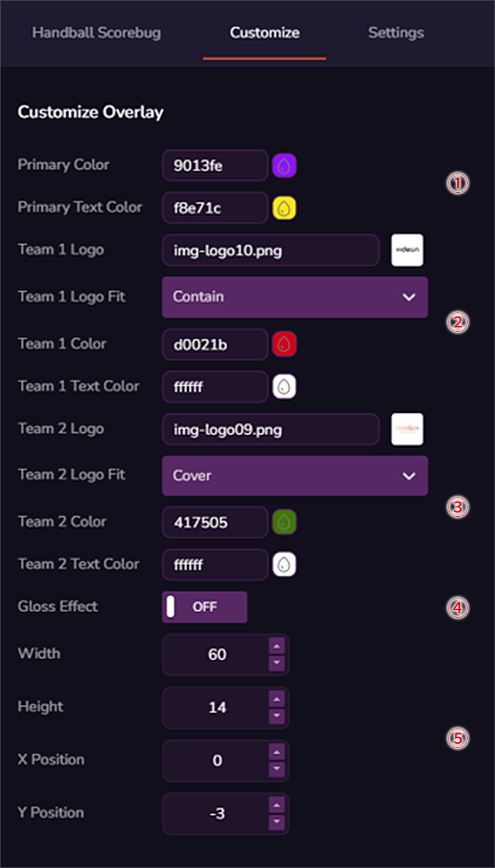Image resolution: width=495 pixels, height=868 pixels.
Task: Toggle the Gloss Effect switch
Action: point(205,607)
